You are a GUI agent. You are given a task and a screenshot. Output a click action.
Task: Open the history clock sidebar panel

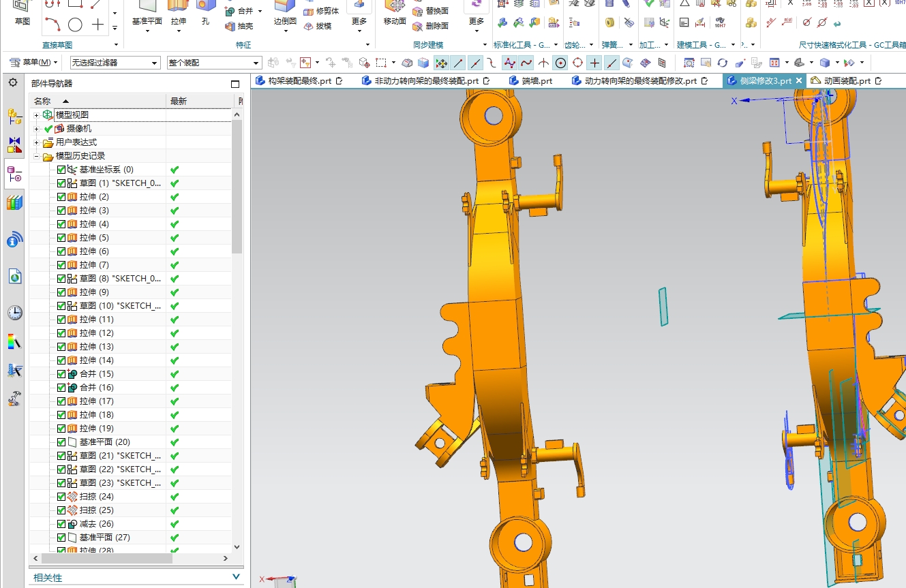coord(14,313)
